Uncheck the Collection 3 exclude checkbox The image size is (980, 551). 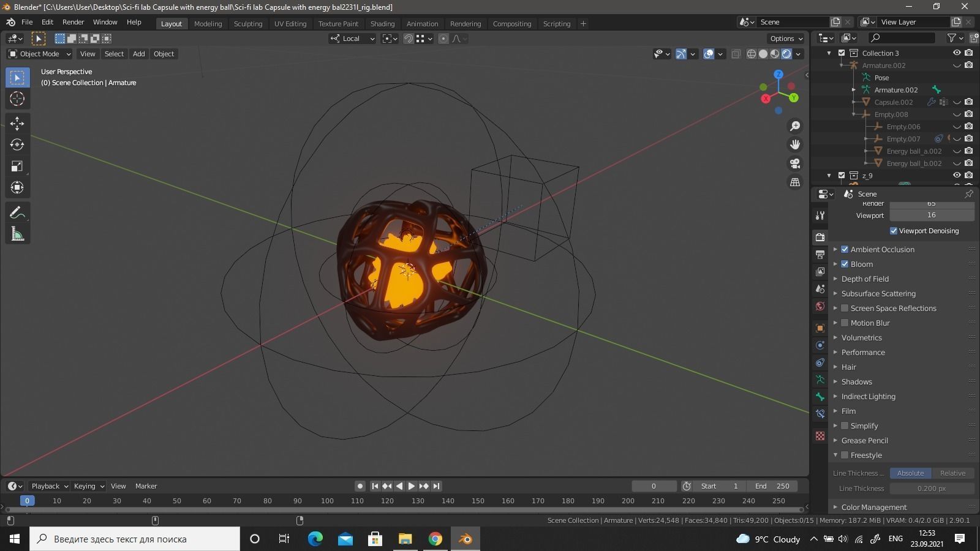click(842, 53)
